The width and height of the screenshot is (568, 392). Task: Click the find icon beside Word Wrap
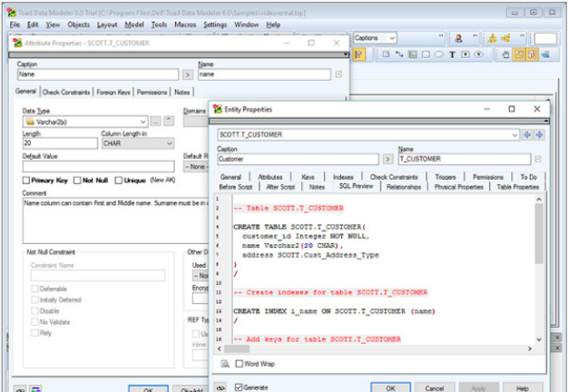[225, 364]
